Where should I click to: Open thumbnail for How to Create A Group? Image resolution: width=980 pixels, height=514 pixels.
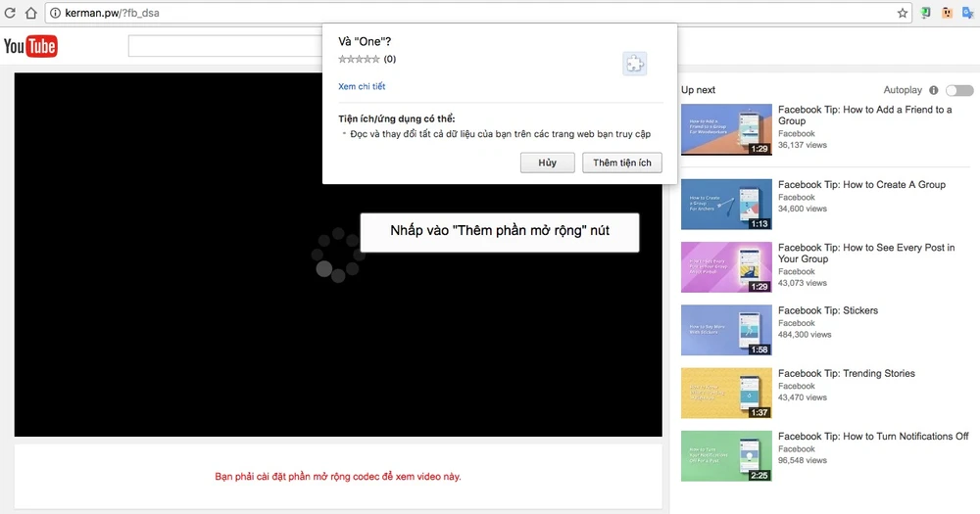(726, 205)
